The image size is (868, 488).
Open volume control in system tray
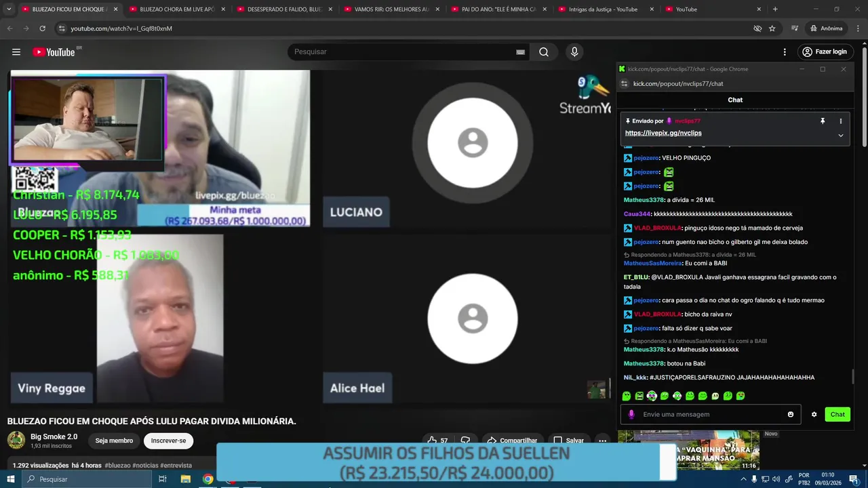click(x=776, y=479)
